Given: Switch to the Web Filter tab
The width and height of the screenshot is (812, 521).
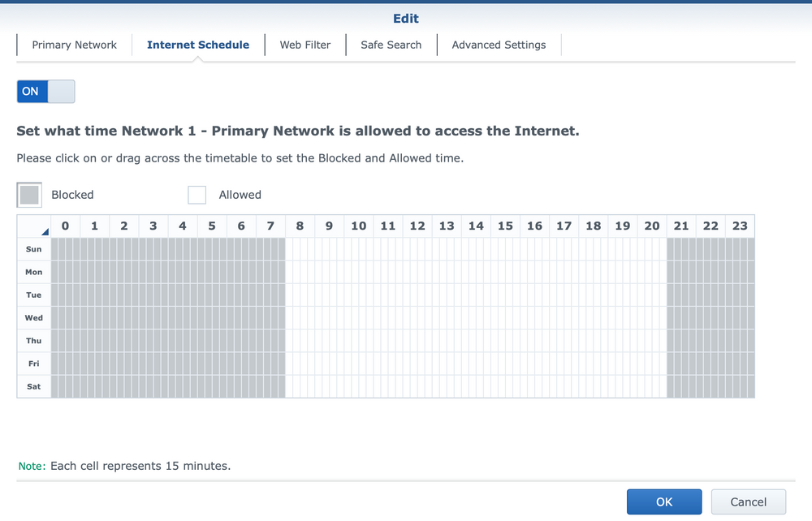Looking at the screenshot, I should [x=305, y=45].
